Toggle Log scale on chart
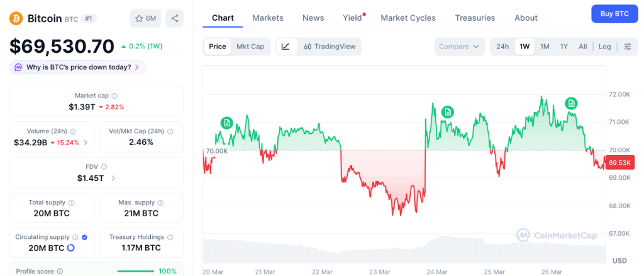The width and height of the screenshot is (644, 276). [x=604, y=47]
